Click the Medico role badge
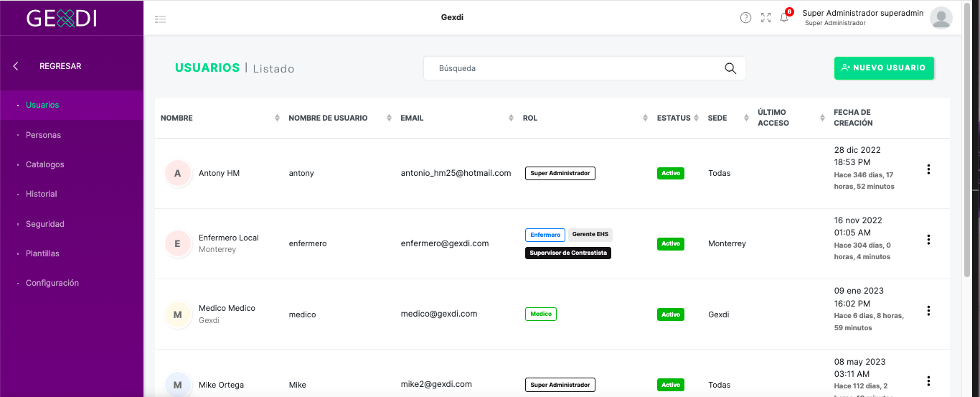 (x=541, y=314)
